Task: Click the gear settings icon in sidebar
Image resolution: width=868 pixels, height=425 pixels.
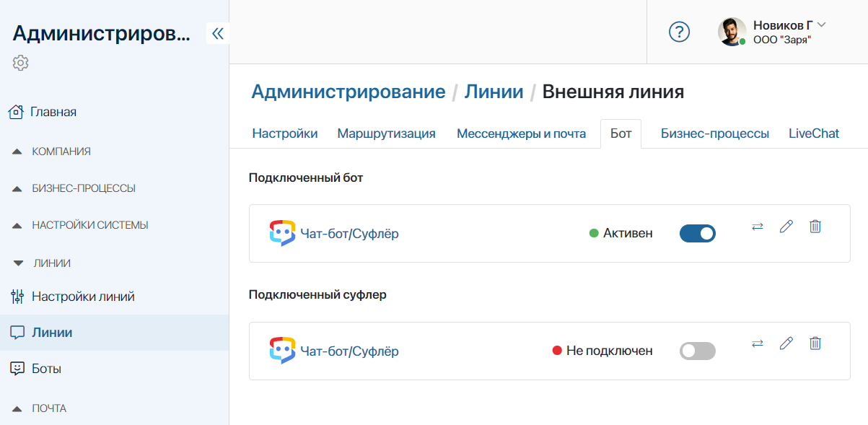Action: 20,63
